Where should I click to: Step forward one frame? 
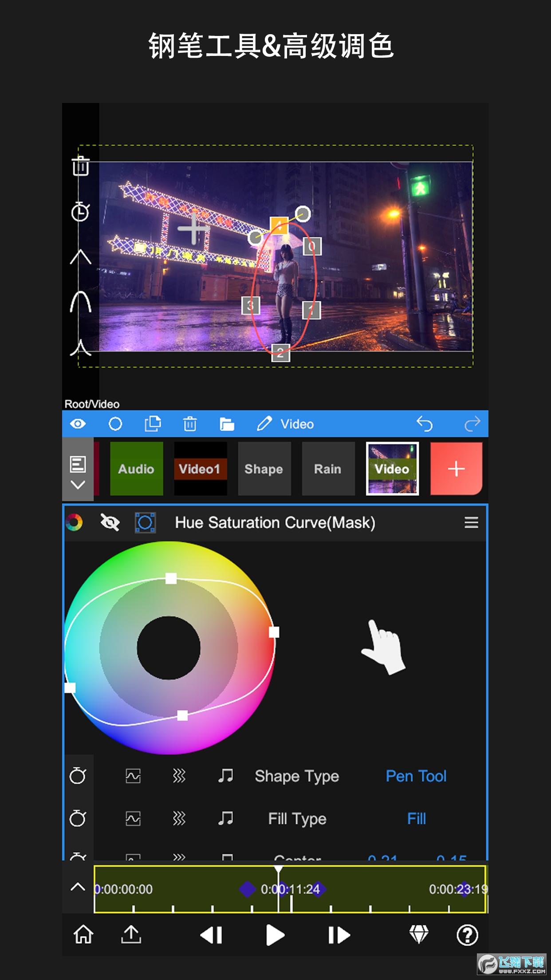339,935
